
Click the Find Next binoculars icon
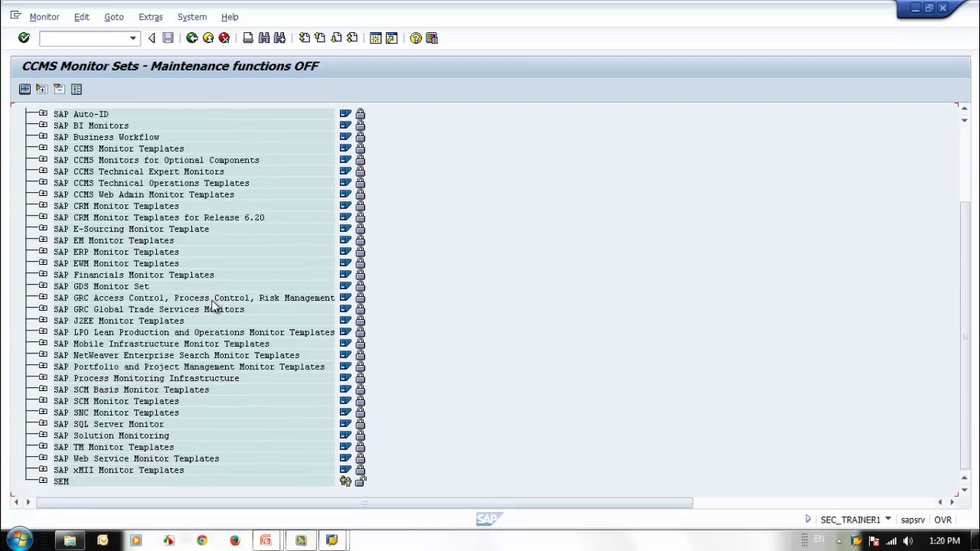pyautogui.click(x=280, y=38)
